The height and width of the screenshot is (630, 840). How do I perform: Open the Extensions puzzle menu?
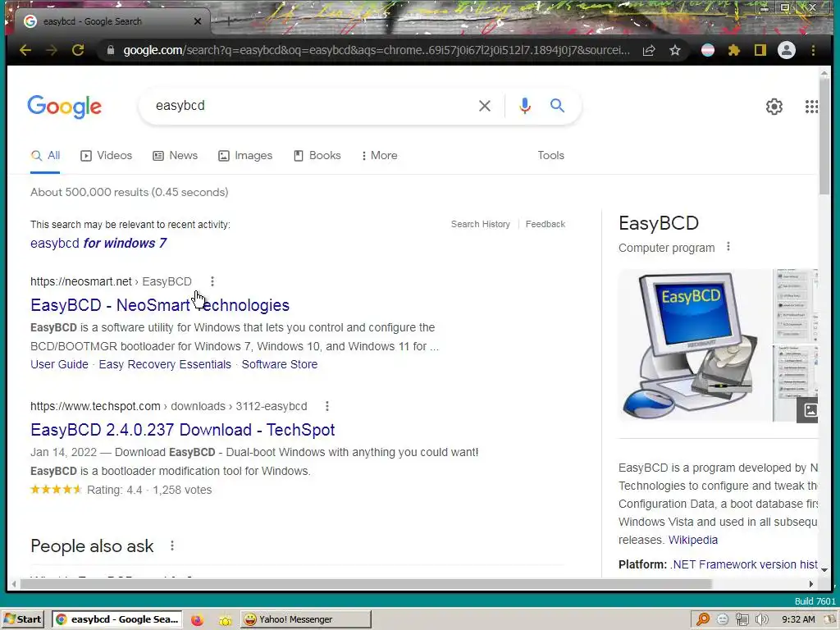pos(734,50)
